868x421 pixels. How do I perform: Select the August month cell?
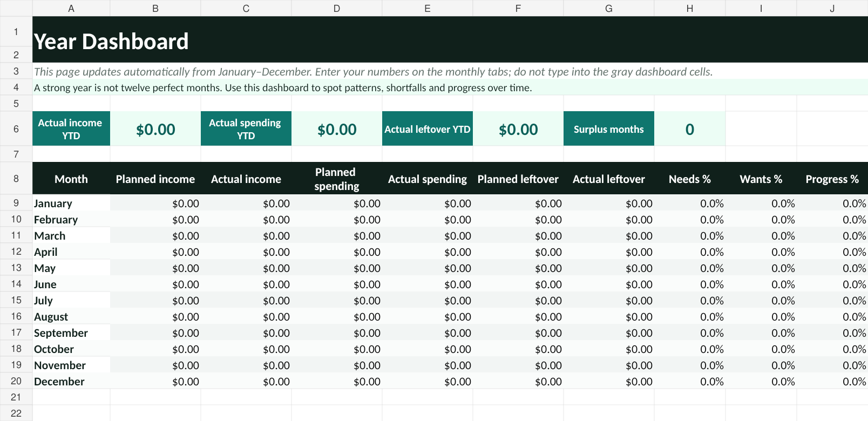pyautogui.click(x=71, y=316)
